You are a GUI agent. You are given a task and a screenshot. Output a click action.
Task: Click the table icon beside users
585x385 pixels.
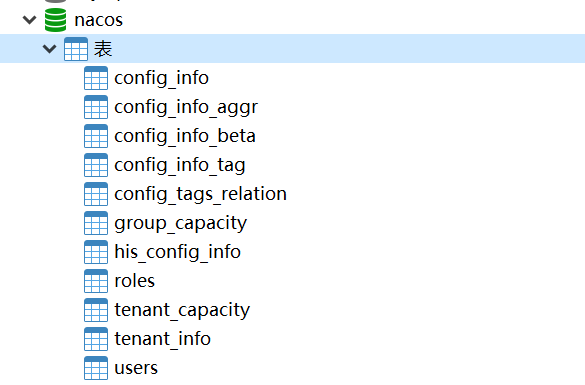tap(96, 368)
